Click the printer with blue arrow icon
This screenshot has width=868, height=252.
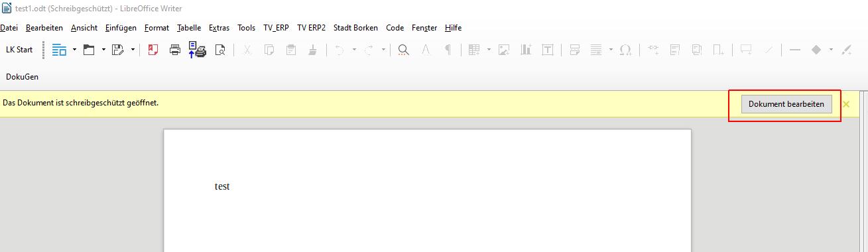pyautogui.click(x=198, y=50)
